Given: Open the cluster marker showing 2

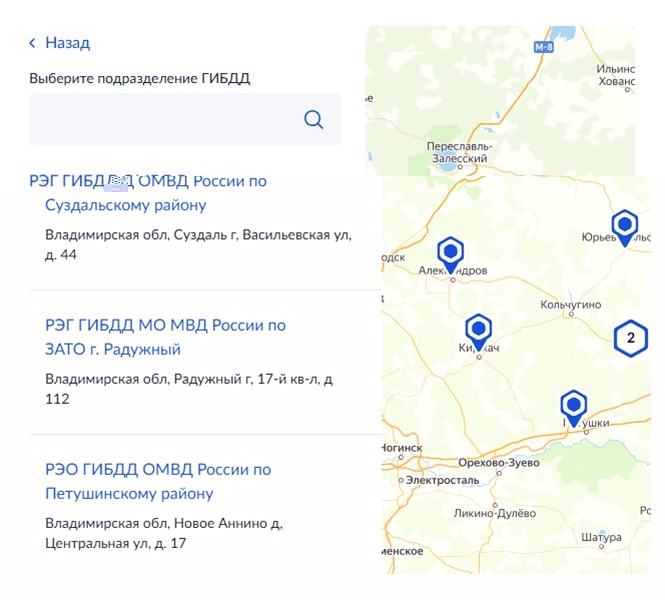Looking at the screenshot, I should pos(631,338).
